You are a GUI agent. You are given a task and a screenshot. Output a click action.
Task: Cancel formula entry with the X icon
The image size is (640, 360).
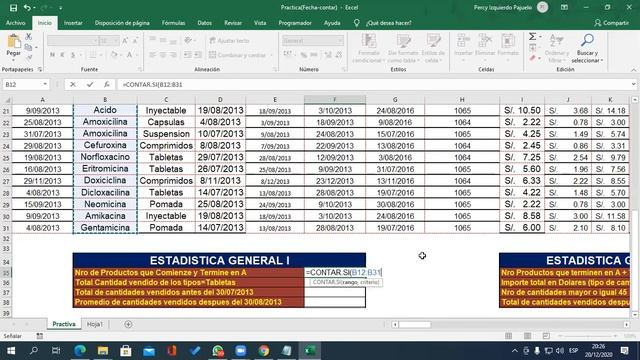73,84
